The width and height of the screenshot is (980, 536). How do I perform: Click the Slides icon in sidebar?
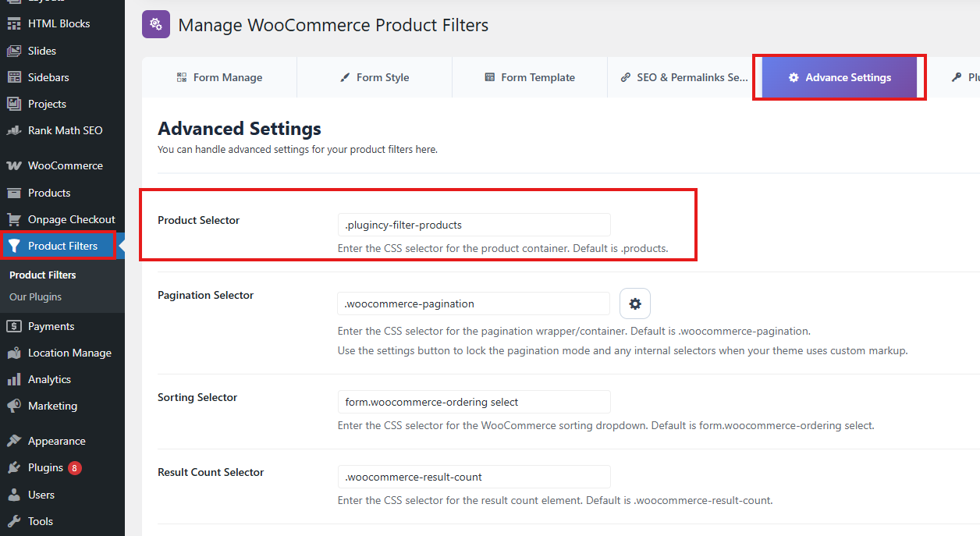[x=13, y=51]
